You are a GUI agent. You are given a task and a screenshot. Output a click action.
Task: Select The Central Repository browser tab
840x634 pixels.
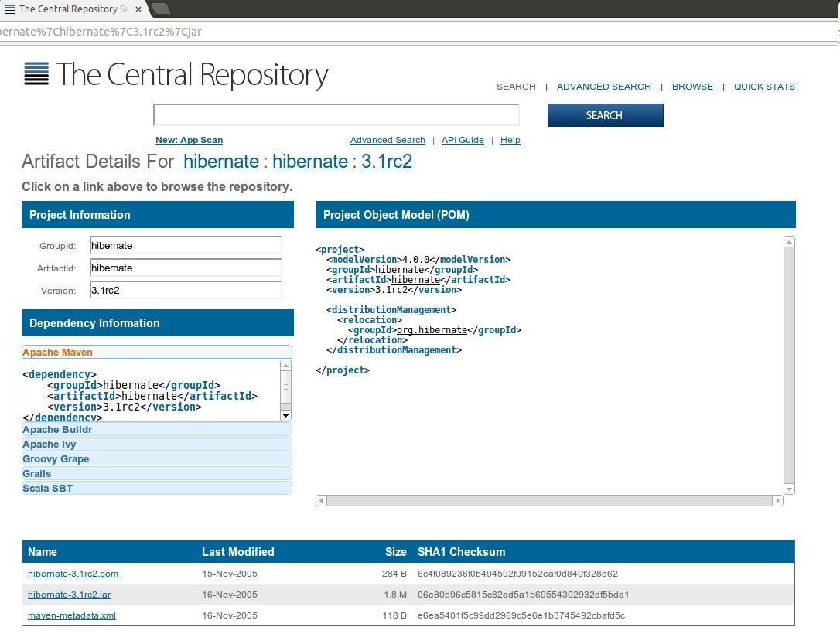(73, 9)
